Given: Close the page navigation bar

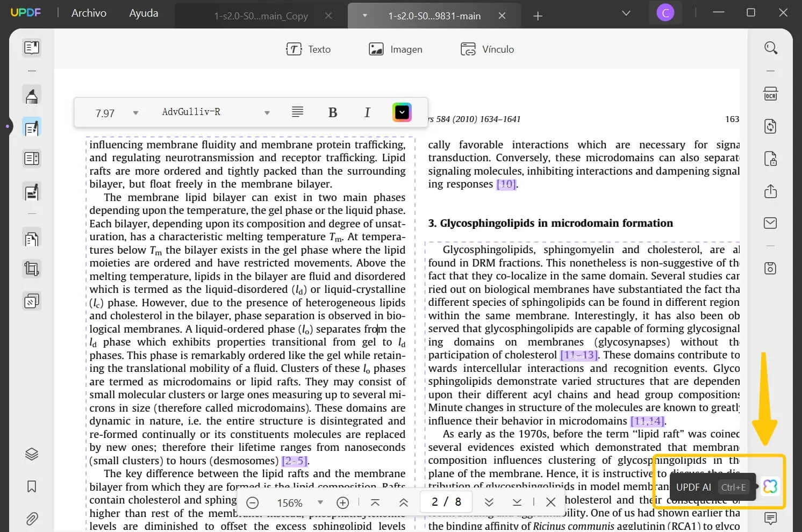Looking at the screenshot, I should [550, 502].
